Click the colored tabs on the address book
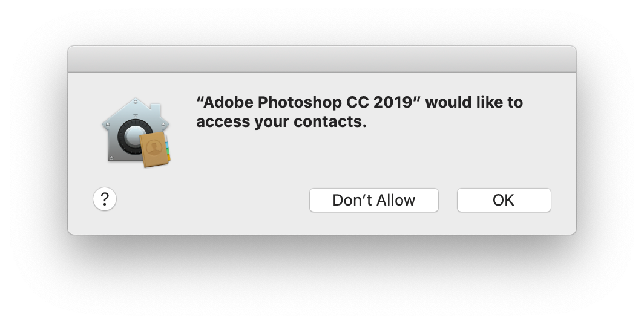 tap(169, 148)
